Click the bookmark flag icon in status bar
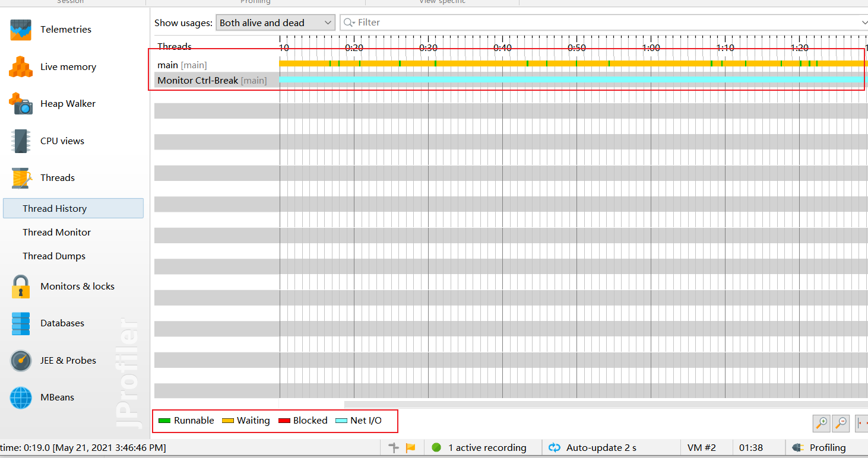Screen dimensions: 868x458 pyautogui.click(x=410, y=448)
